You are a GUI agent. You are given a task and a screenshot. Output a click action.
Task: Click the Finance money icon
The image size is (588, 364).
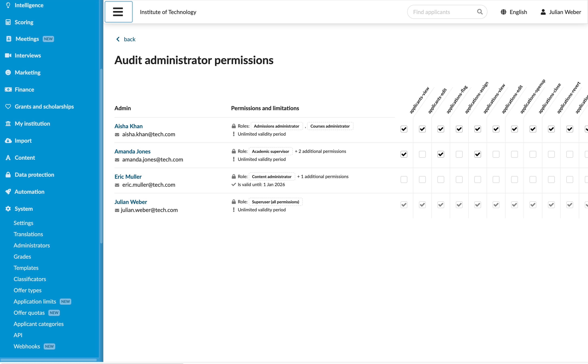8,90
